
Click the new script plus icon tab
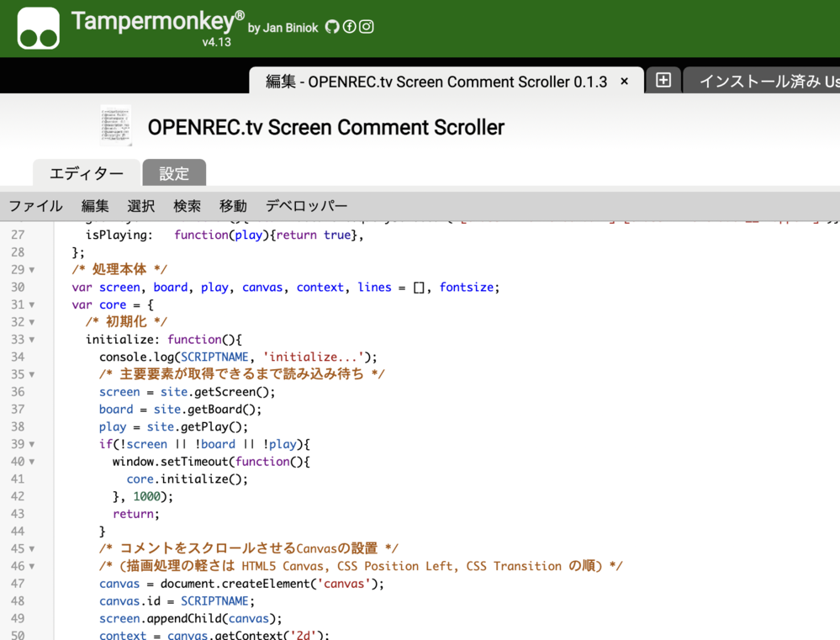point(663,81)
